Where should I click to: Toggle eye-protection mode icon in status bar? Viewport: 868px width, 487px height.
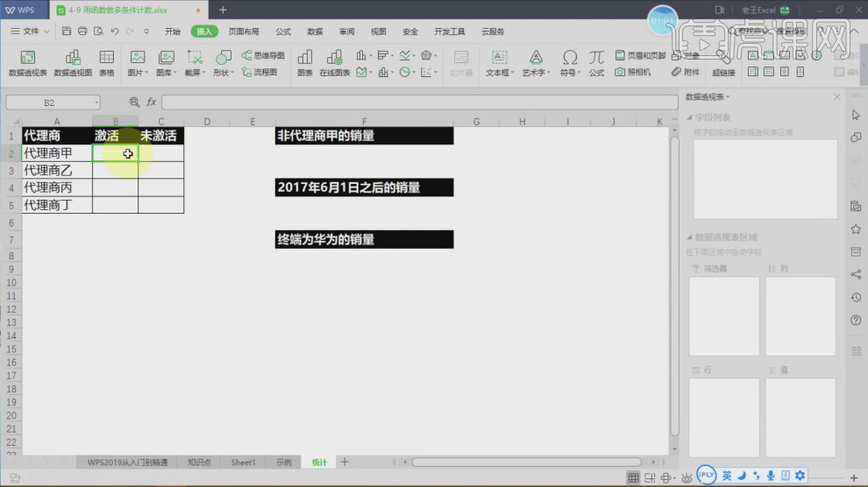pos(687,477)
